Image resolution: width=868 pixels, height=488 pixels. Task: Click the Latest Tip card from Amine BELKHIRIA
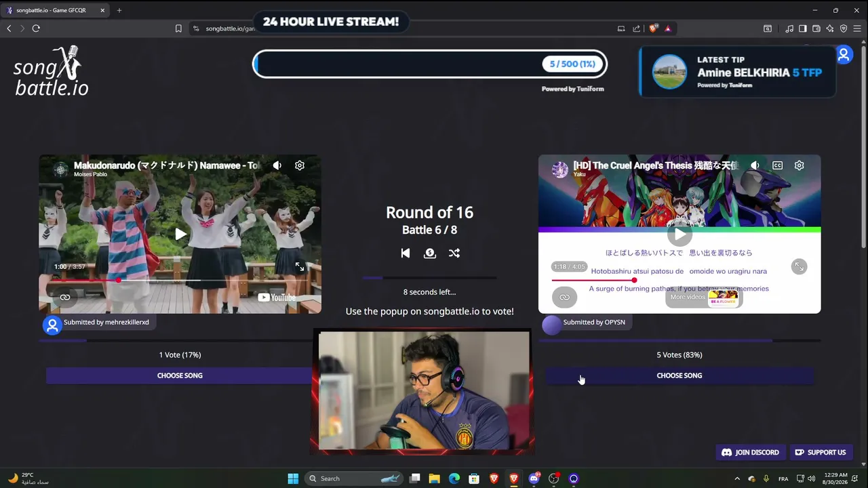pyautogui.click(x=737, y=72)
